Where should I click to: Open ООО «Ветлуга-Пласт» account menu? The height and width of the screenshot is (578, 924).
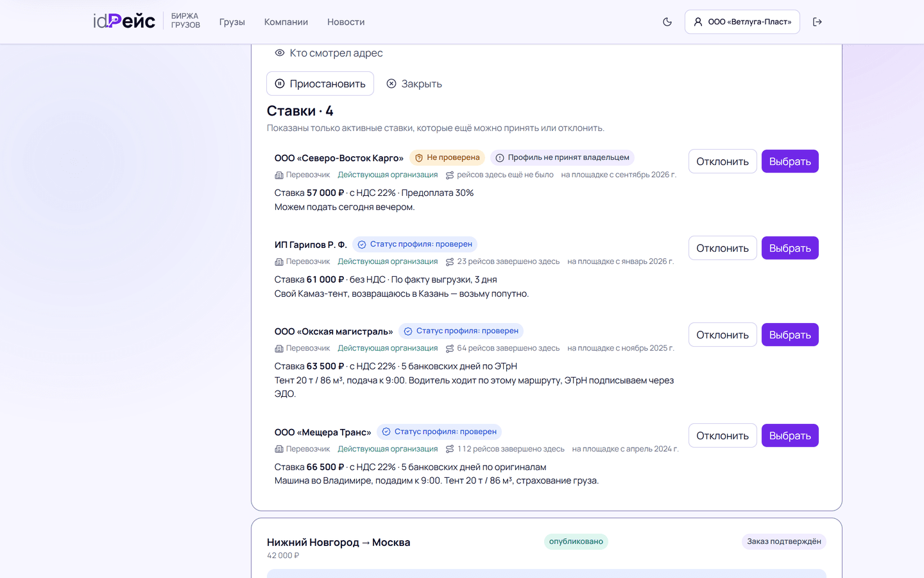tap(742, 22)
